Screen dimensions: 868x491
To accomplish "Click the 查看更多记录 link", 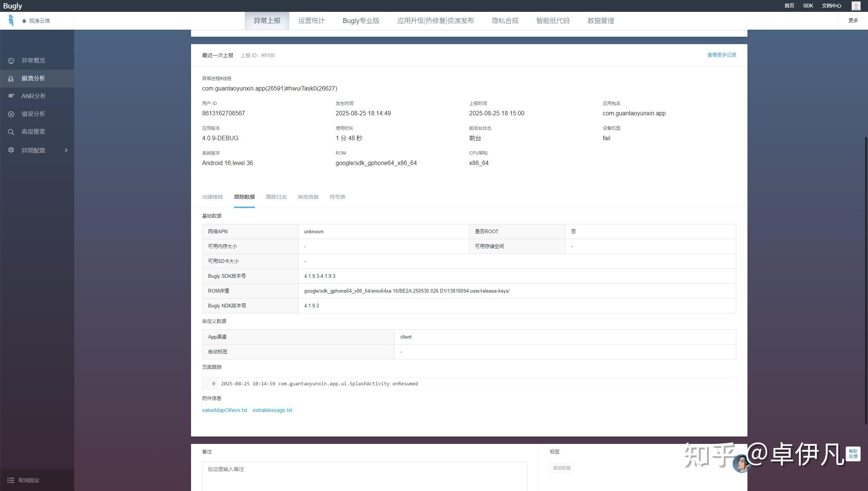I will click(721, 55).
